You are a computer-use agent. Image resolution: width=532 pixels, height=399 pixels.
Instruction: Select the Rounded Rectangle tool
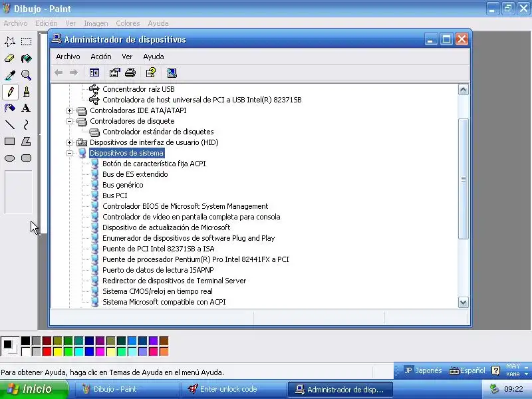[x=26, y=158]
